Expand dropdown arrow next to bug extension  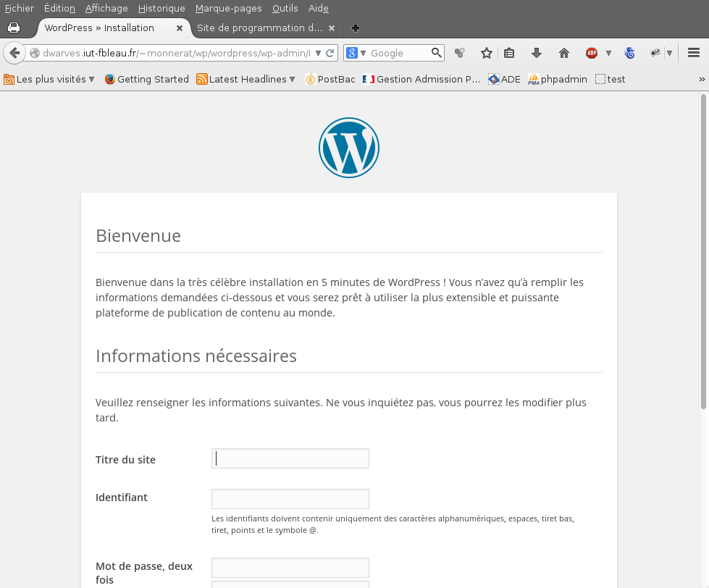click(x=670, y=53)
